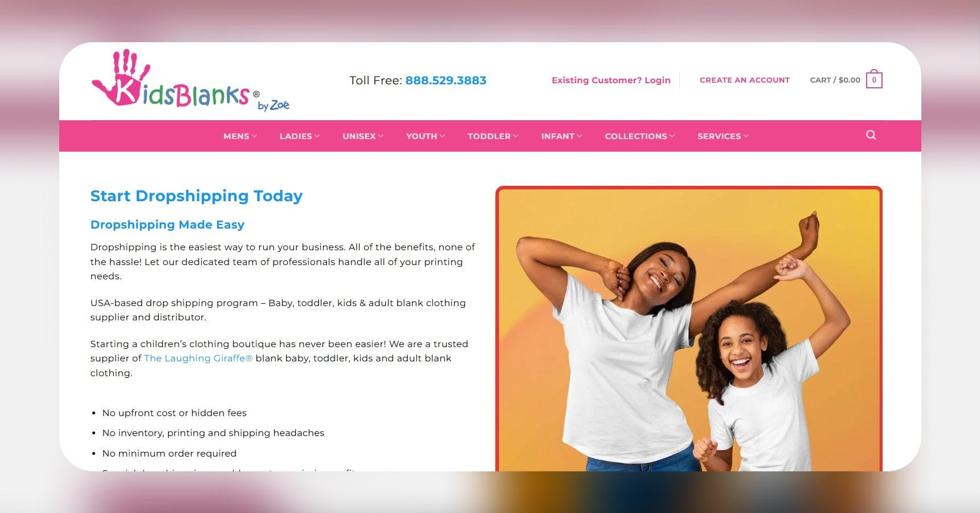The width and height of the screenshot is (980, 513).
Task: Click the mother and daughter photo
Action: click(689, 329)
